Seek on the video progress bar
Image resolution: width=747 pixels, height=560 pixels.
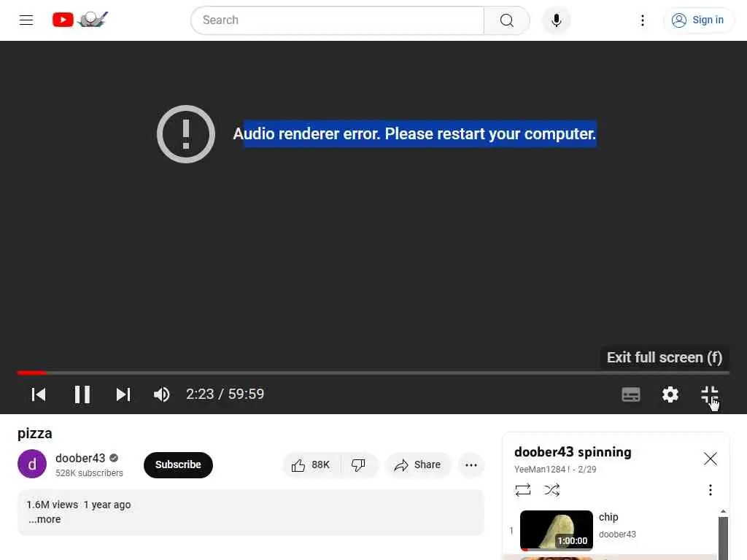tap(373, 373)
